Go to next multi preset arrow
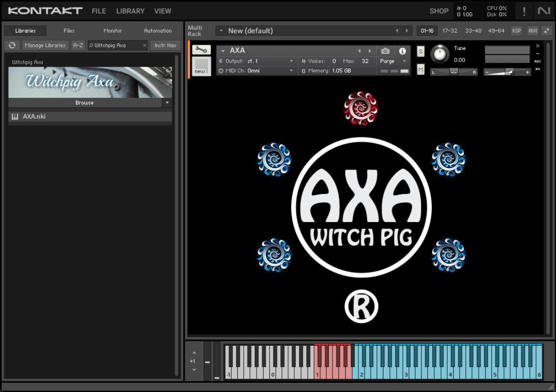556x392 pixels. click(407, 31)
